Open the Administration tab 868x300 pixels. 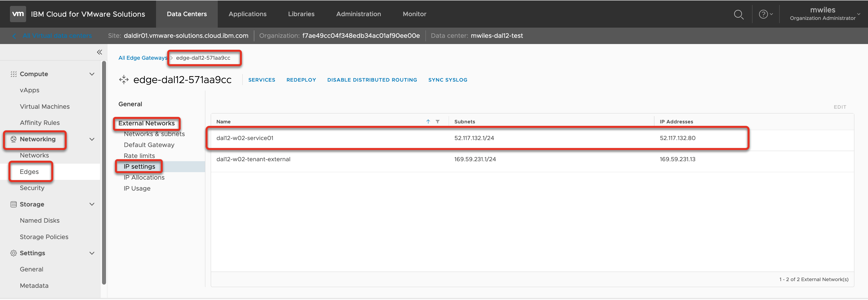pos(358,14)
